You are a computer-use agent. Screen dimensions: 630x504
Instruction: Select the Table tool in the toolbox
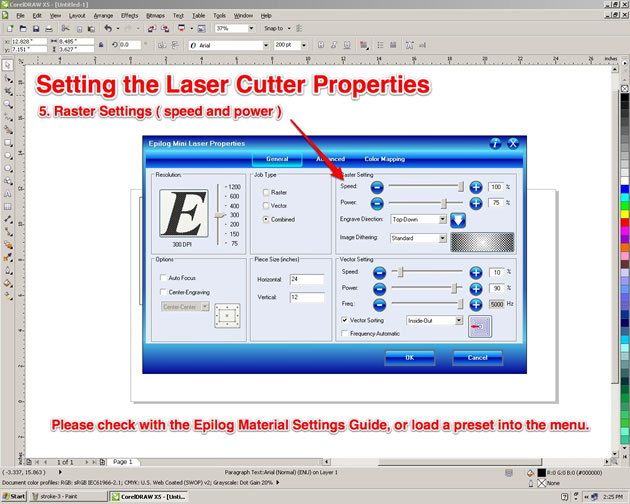[x=8, y=207]
